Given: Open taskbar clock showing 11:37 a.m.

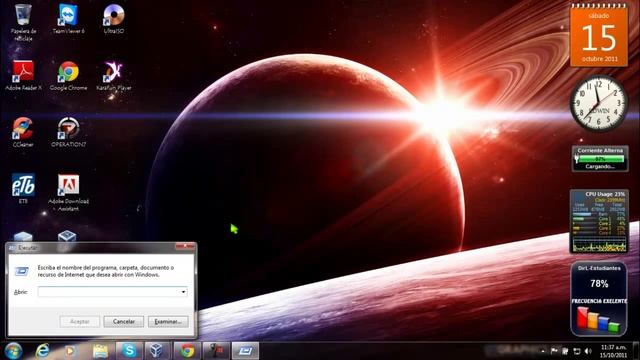Looking at the screenshot, I should [x=613, y=351].
